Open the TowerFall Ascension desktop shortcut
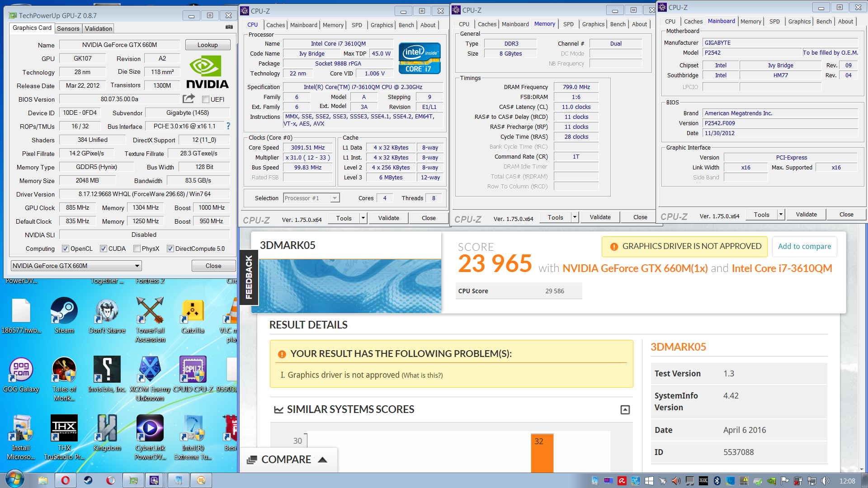 tap(150, 319)
